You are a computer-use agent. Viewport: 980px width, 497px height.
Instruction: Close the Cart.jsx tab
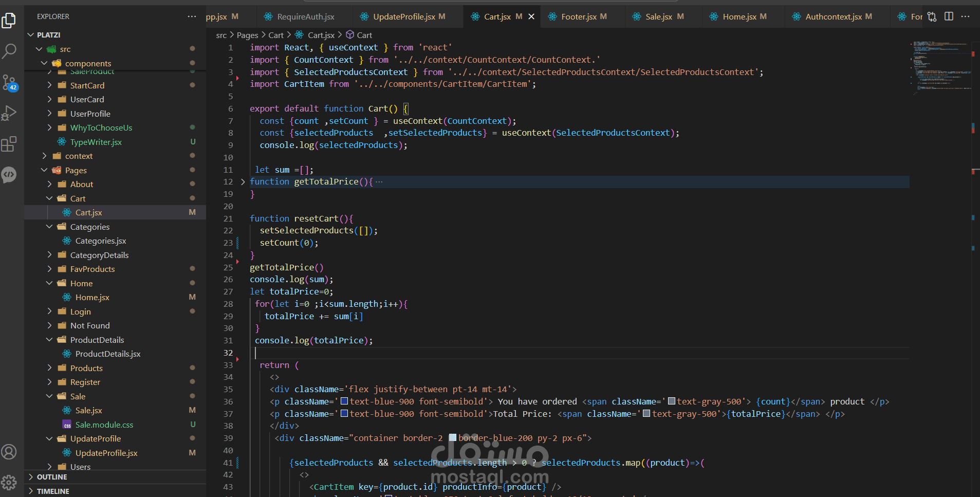(531, 16)
